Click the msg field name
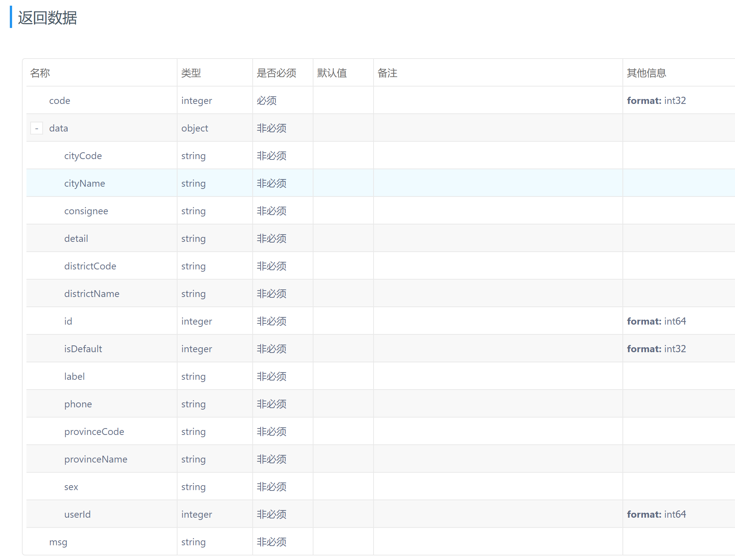The width and height of the screenshot is (735, 560). click(x=58, y=542)
